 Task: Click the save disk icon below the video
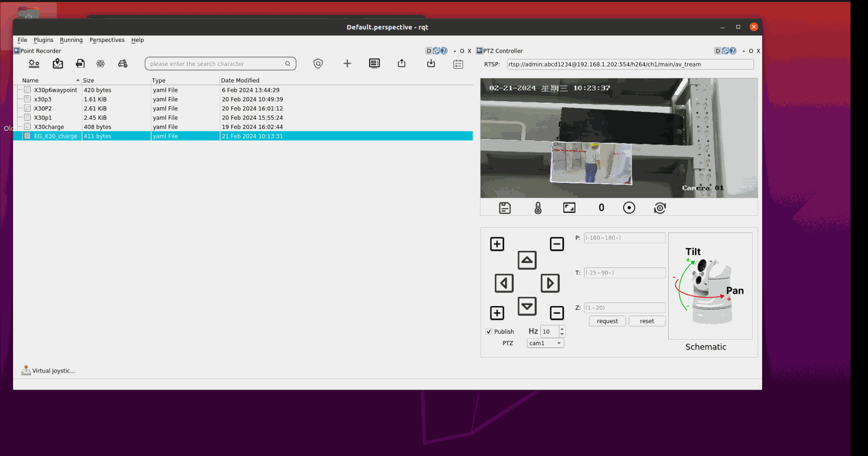pos(505,208)
